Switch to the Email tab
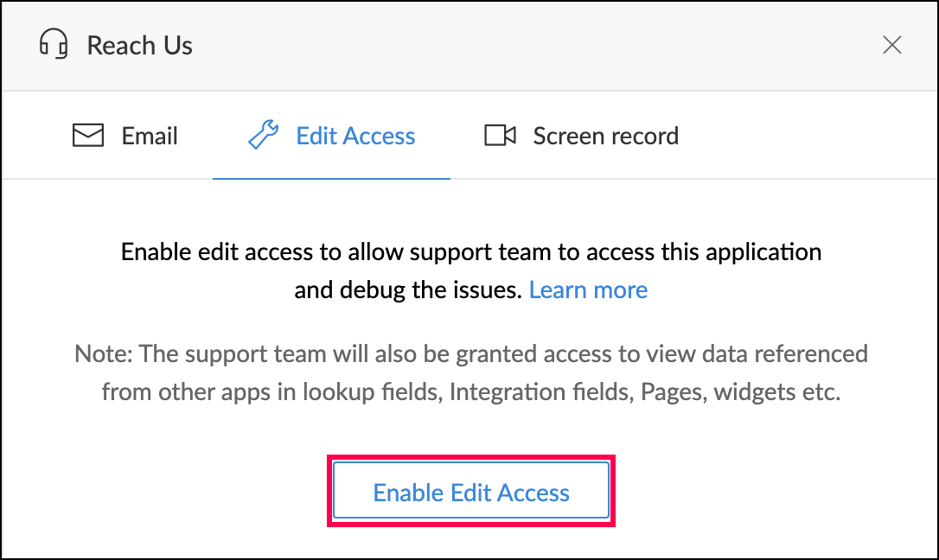Viewport: 939px width, 560px height. 150,136
